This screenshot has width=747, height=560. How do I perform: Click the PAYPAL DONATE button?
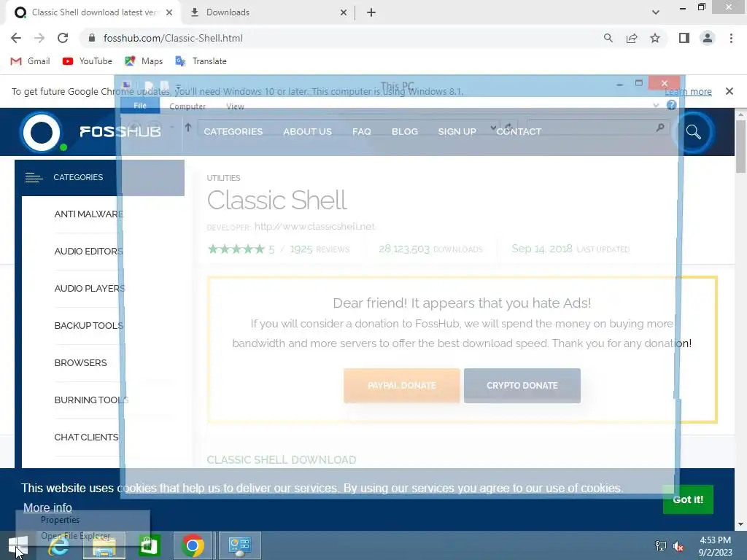(402, 385)
